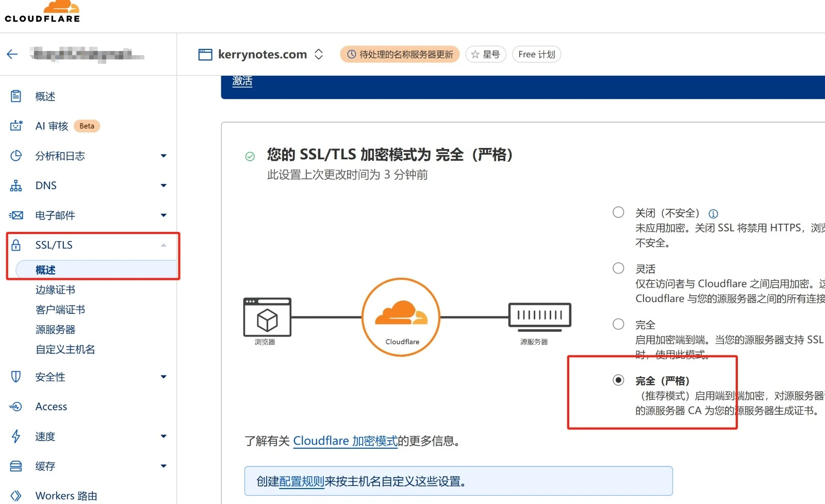The width and height of the screenshot is (825, 504).
Task: Click the blurred account name in sidebar
Action: [87, 54]
